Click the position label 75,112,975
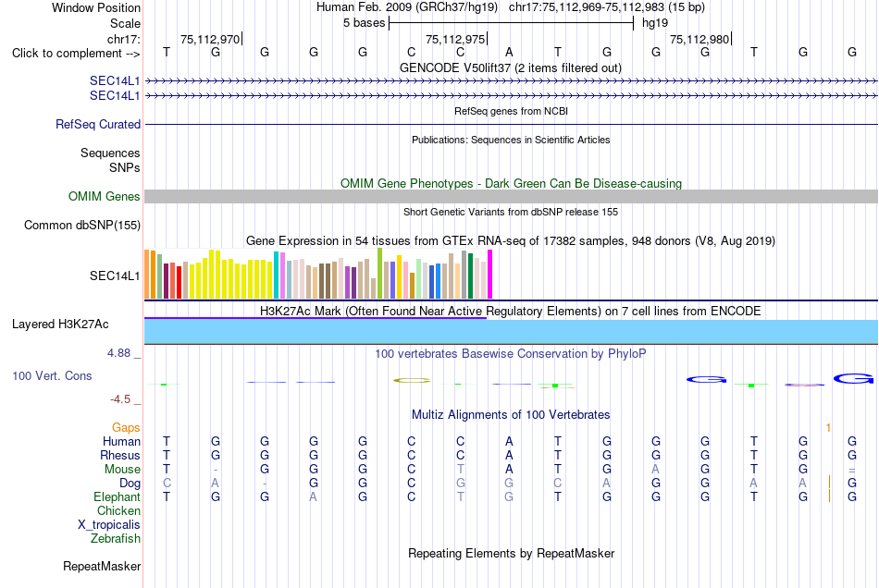Image resolution: width=879 pixels, height=588 pixels. 454,39
